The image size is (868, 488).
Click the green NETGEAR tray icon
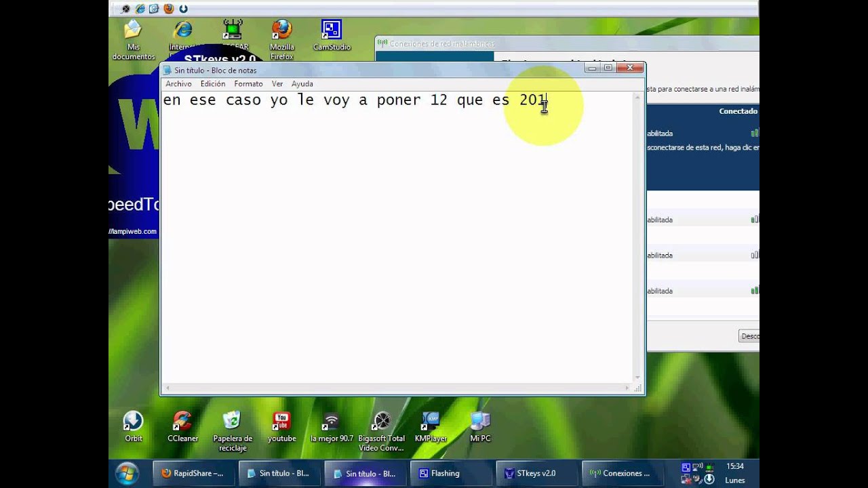click(709, 467)
